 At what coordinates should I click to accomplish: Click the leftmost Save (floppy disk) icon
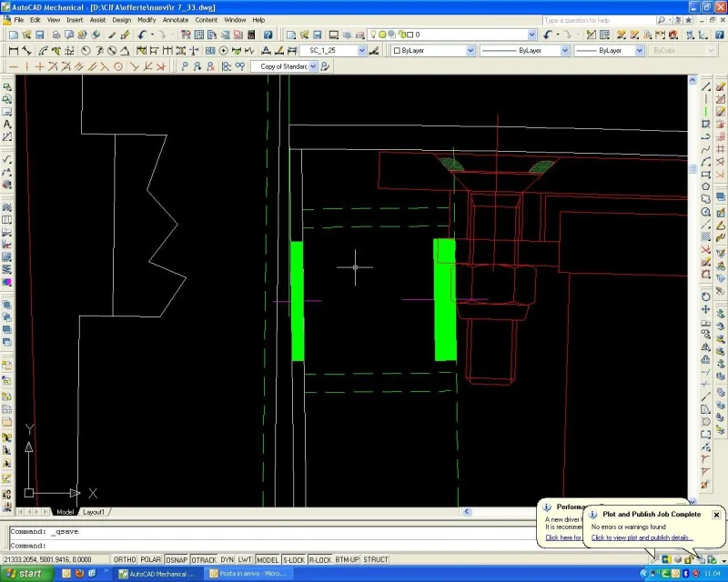[39, 35]
